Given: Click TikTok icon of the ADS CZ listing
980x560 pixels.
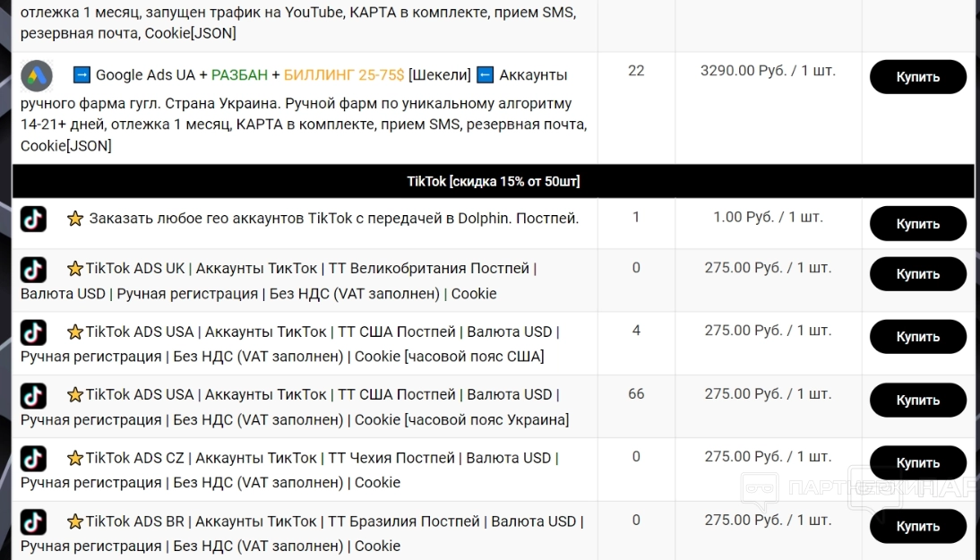Looking at the screenshot, I should pyautogui.click(x=33, y=459).
